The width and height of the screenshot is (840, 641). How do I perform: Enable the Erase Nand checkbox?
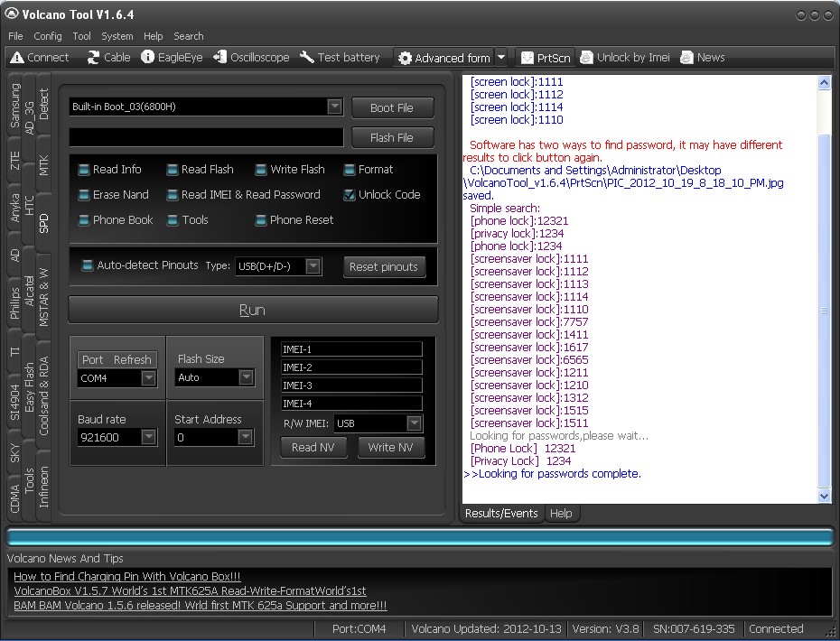(84, 195)
